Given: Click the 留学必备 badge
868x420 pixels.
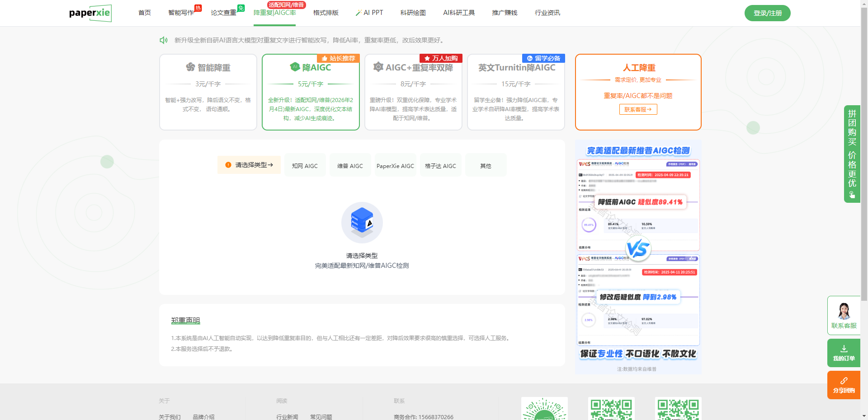Looking at the screenshot, I should [x=543, y=58].
